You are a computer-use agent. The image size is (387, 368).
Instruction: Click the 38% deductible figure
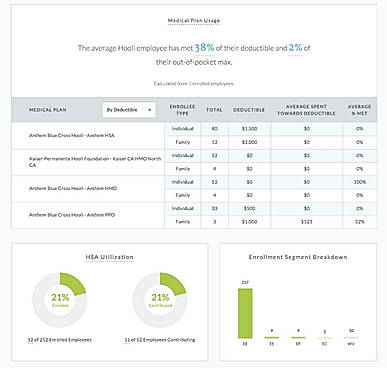[x=204, y=47]
